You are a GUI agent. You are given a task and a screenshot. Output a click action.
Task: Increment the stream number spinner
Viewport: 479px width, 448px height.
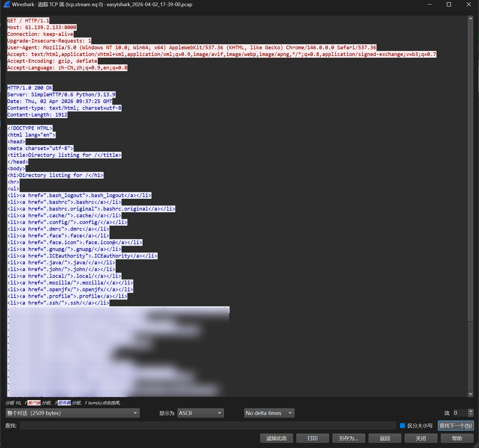coord(471,411)
